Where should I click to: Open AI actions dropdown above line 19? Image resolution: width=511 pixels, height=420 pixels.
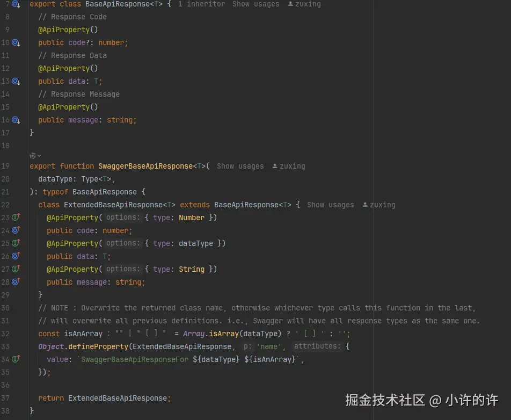coord(35,156)
